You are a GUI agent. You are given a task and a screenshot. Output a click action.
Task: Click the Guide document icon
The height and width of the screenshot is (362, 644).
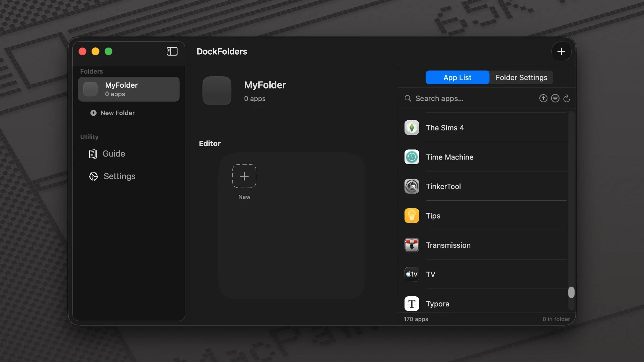(x=93, y=154)
